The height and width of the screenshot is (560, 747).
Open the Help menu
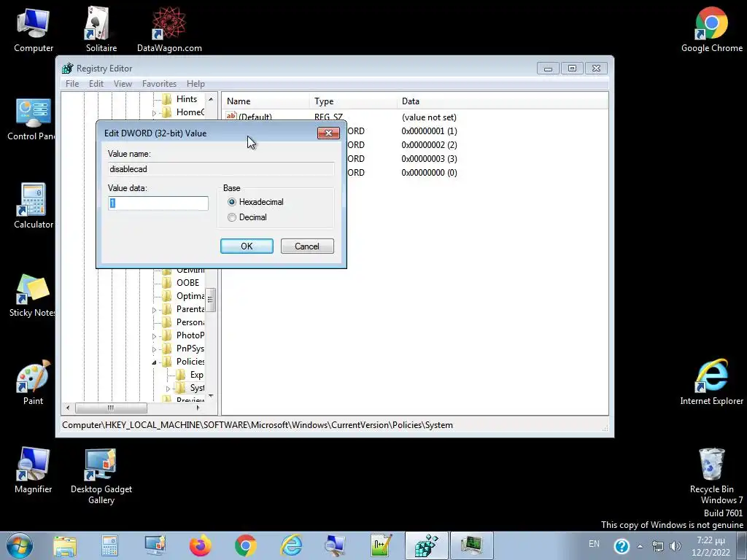pyautogui.click(x=196, y=84)
